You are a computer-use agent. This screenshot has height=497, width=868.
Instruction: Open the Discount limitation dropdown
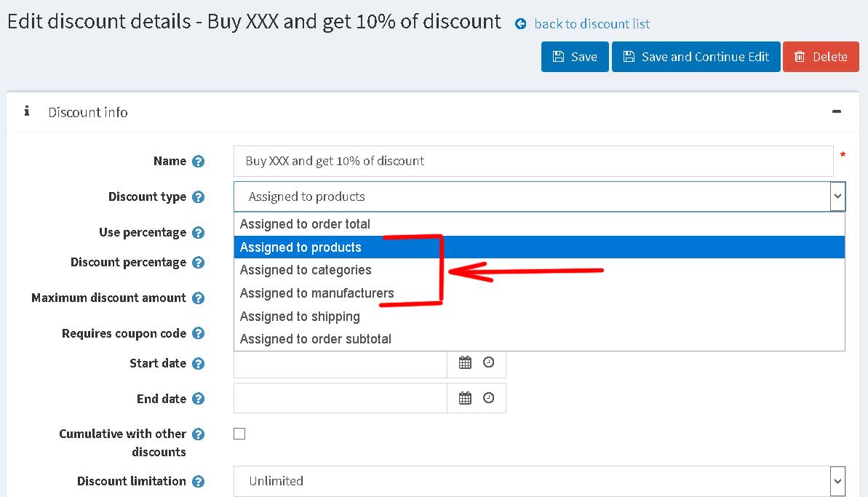pyautogui.click(x=539, y=481)
